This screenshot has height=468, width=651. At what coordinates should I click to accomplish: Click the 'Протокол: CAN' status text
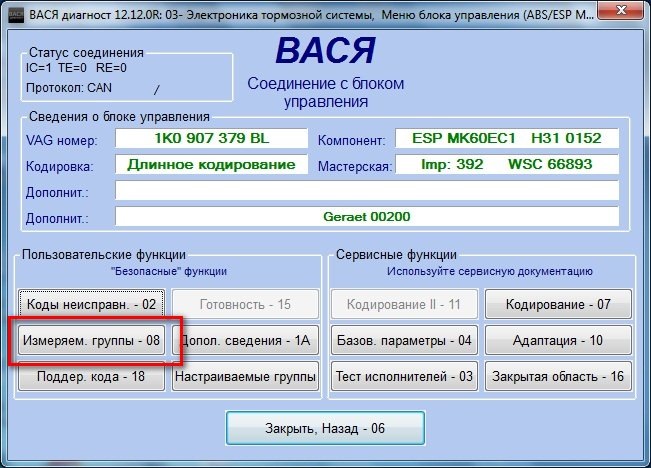tap(69, 88)
